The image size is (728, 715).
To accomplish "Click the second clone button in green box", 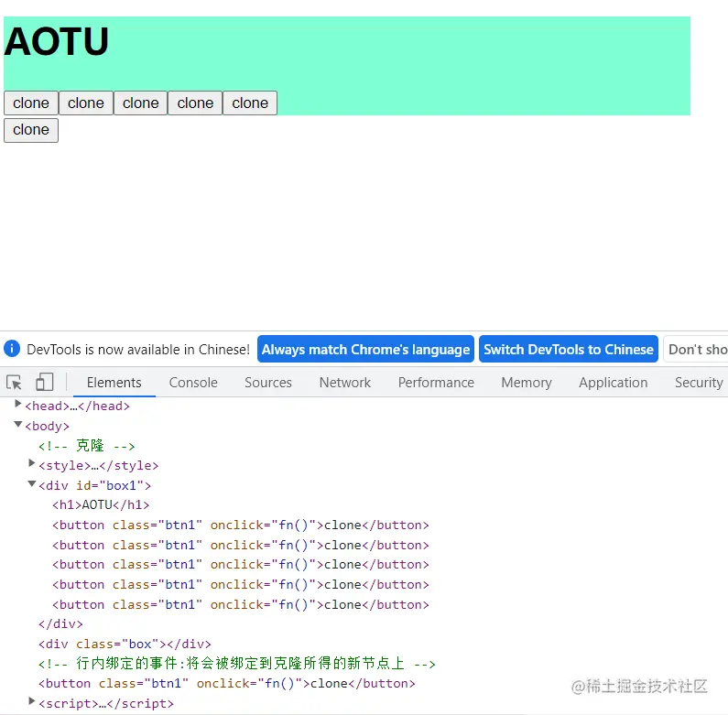I will tap(86, 103).
